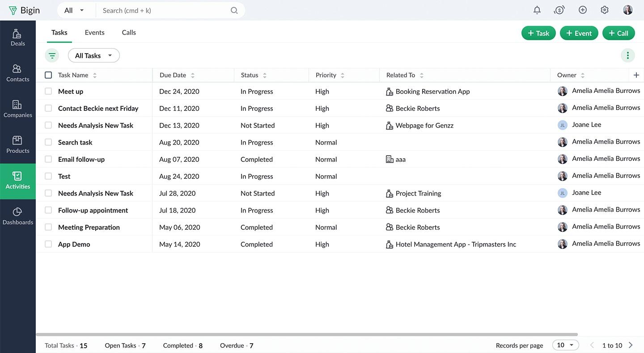Sort by Task Name column arrows
The height and width of the screenshot is (353, 644).
point(95,76)
